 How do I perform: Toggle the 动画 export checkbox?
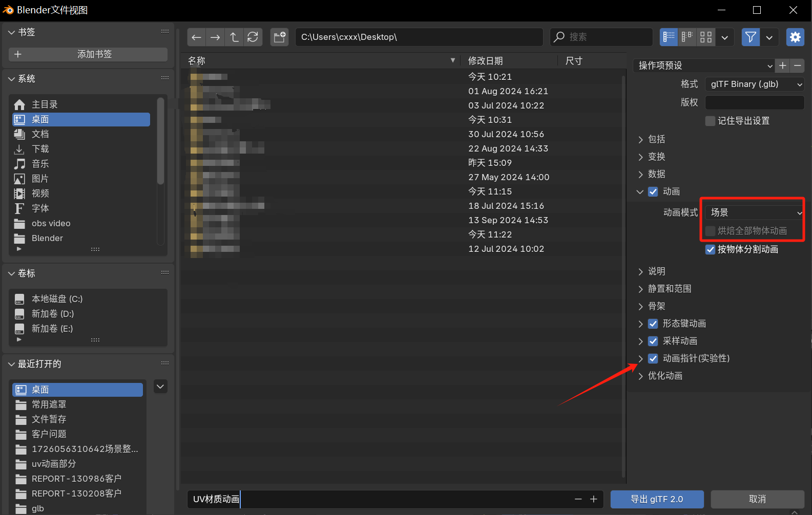click(653, 191)
